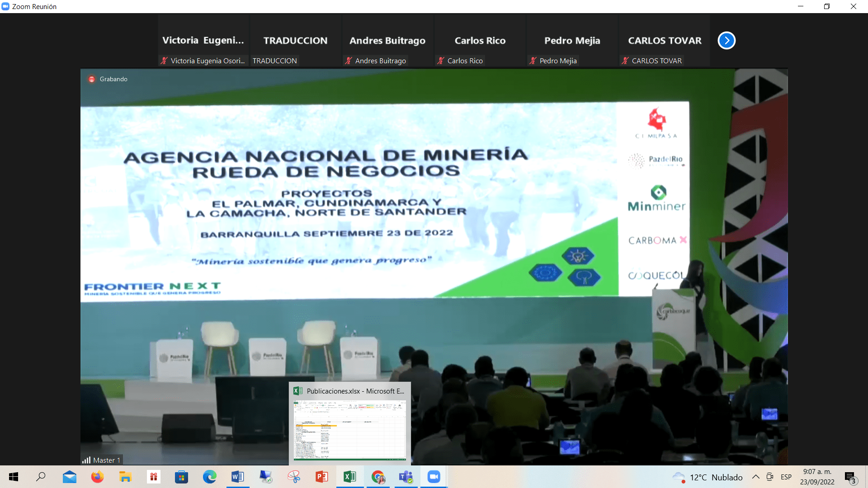Select Pedro Mejia participant tile

click(572, 41)
